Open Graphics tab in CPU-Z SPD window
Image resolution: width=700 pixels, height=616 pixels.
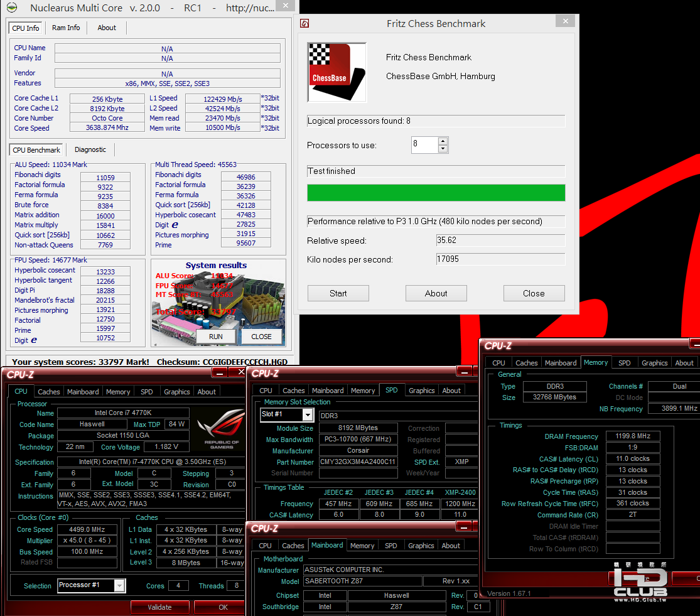point(421,391)
